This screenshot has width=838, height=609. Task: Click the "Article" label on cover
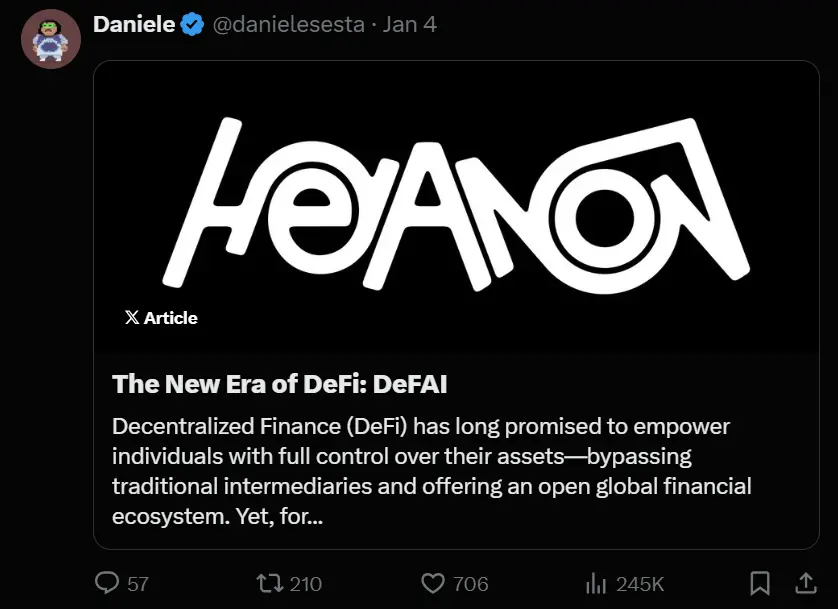(x=171, y=318)
